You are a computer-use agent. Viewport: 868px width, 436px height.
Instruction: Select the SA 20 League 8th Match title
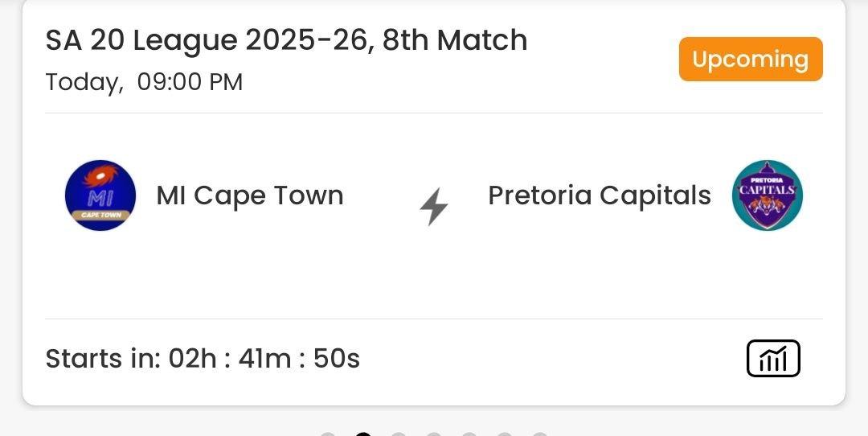pos(286,40)
